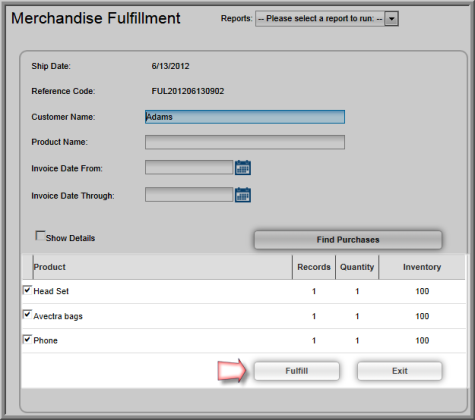Viewport: 475px width, 420px height.
Task: Sort by the Records column header
Action: pos(314,267)
